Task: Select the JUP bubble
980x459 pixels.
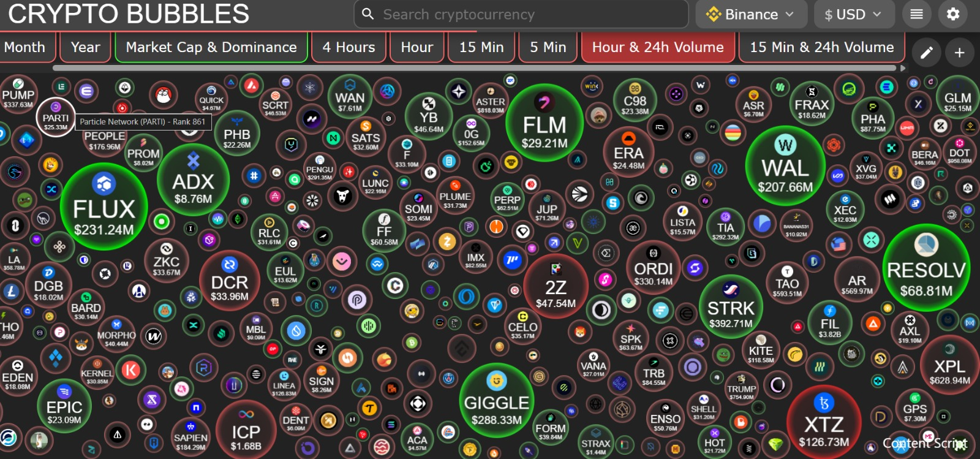Action: tap(547, 208)
